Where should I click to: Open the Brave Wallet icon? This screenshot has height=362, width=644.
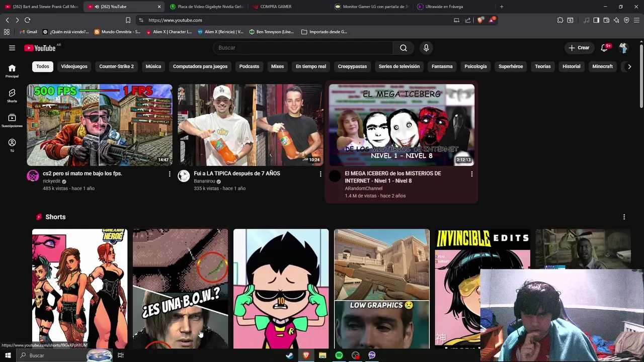click(x=606, y=20)
